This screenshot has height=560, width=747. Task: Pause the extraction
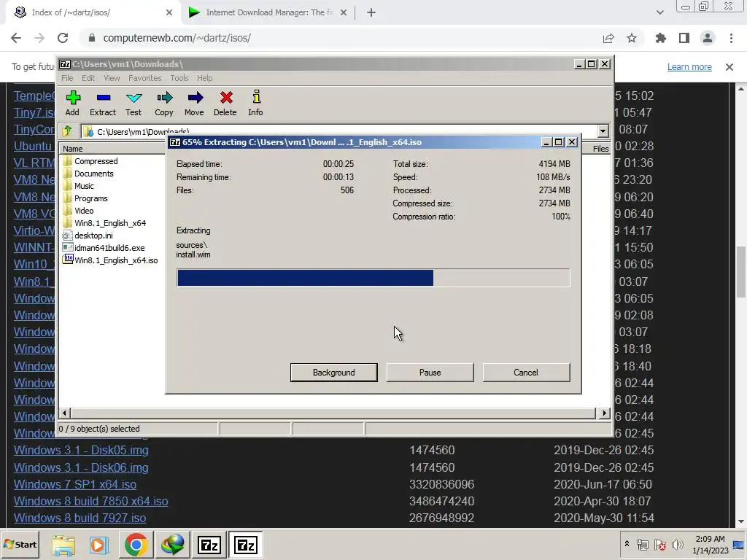coord(430,373)
